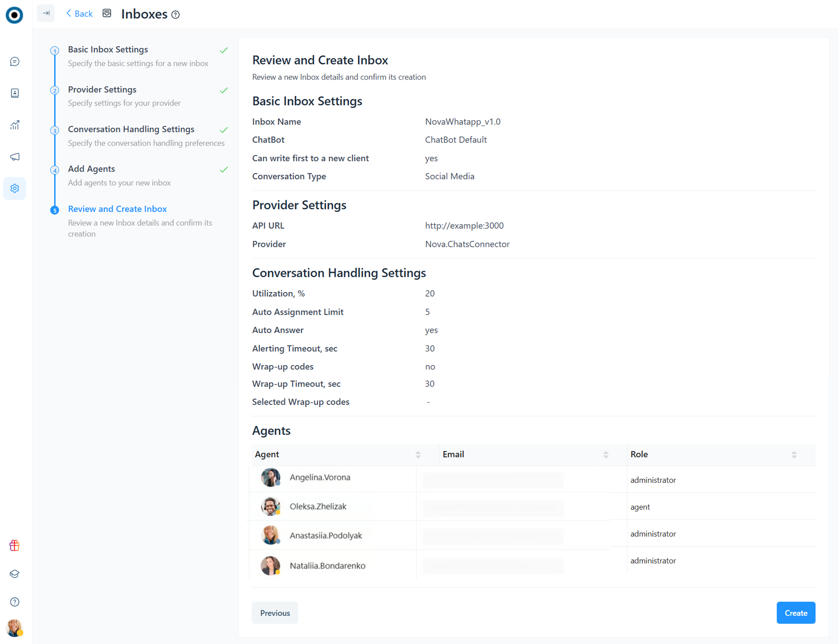Click the gift box icon in sidebar

click(x=15, y=545)
